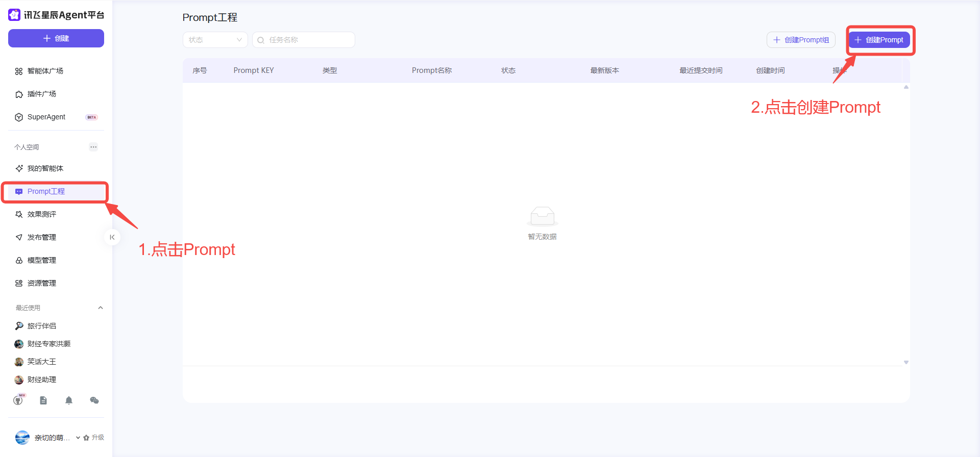Open the GitHub icon in sidebar footer
Screen dimensions: 980x457
pyautogui.click(x=18, y=400)
